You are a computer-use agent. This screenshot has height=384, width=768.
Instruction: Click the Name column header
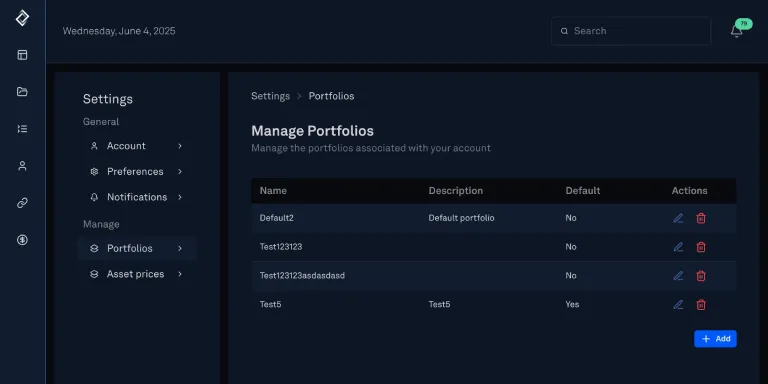273,191
